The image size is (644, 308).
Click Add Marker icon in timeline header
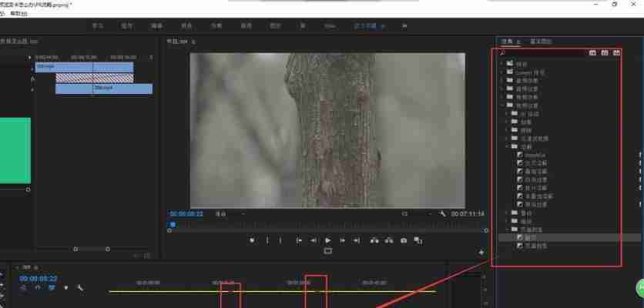point(65,288)
